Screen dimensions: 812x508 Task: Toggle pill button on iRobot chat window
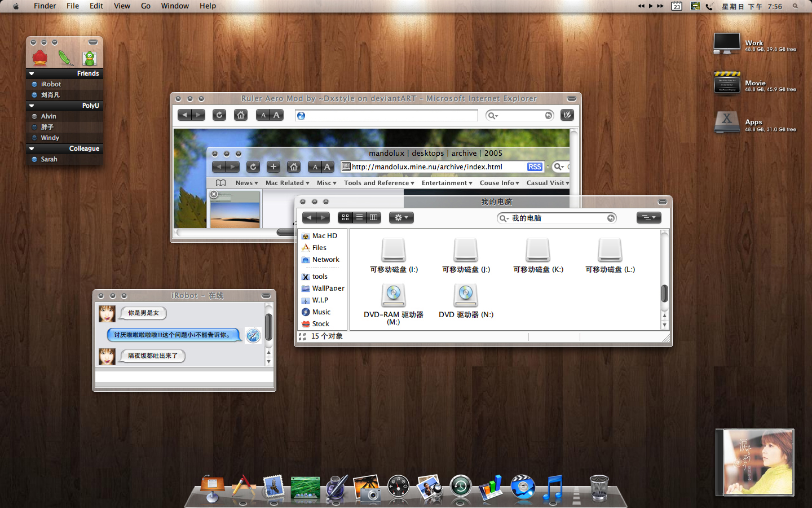point(266,296)
